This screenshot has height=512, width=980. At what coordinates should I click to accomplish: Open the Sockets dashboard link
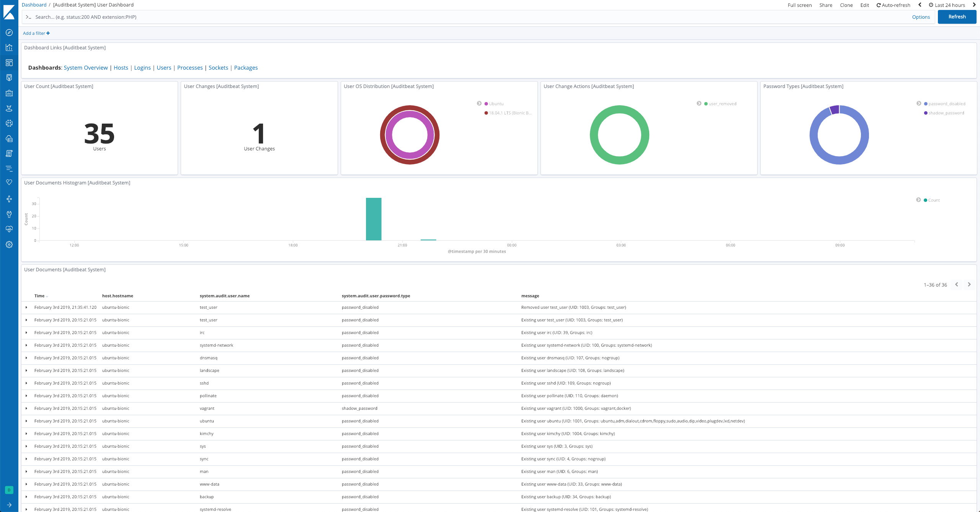(x=219, y=67)
